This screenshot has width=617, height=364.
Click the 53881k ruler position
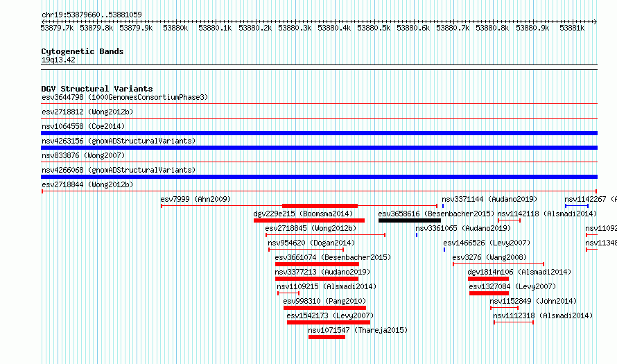[x=572, y=28]
